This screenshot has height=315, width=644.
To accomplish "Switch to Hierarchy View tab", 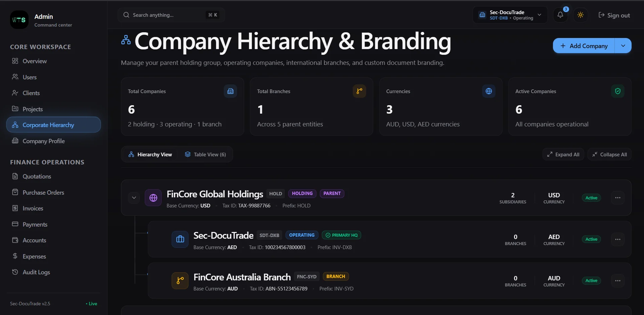I will [x=150, y=154].
